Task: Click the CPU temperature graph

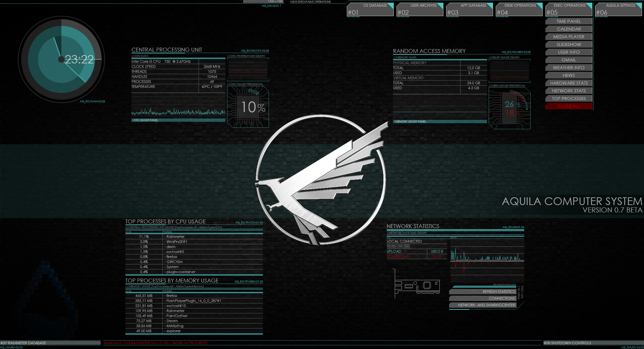Action: click(248, 69)
